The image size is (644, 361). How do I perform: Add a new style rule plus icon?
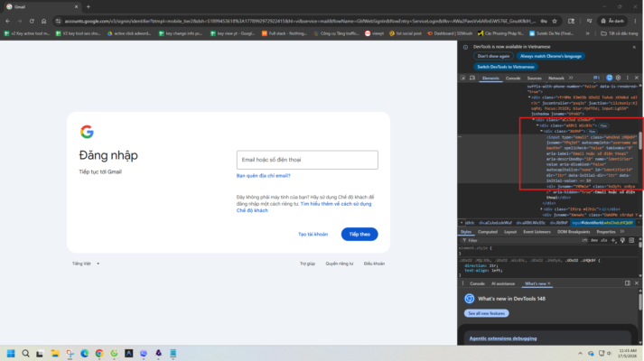pyautogui.click(x=613, y=240)
